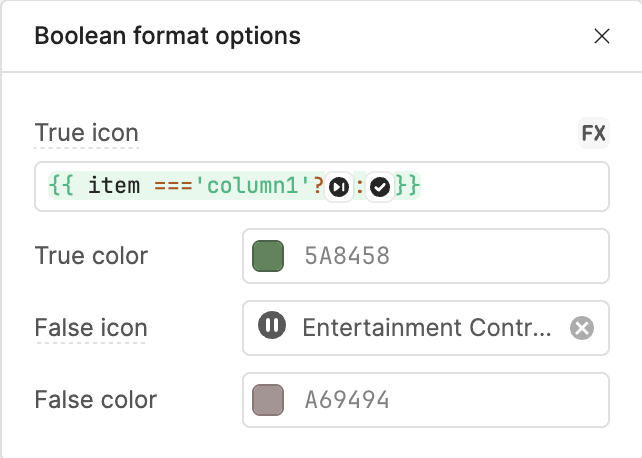Edit the A69494 hex color value
The height and width of the screenshot is (458, 642).
347,400
